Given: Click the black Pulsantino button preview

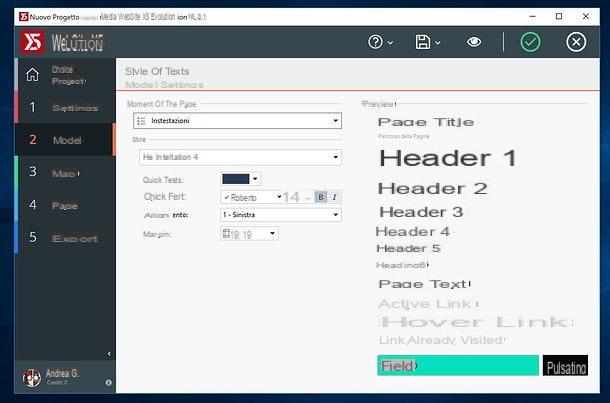Looking at the screenshot, I should coord(565,365).
